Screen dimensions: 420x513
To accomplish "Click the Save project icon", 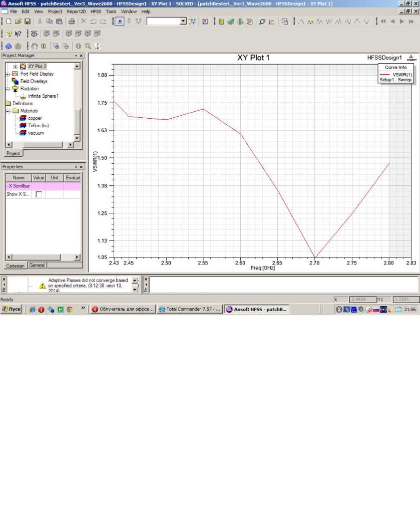I will tap(27, 22).
